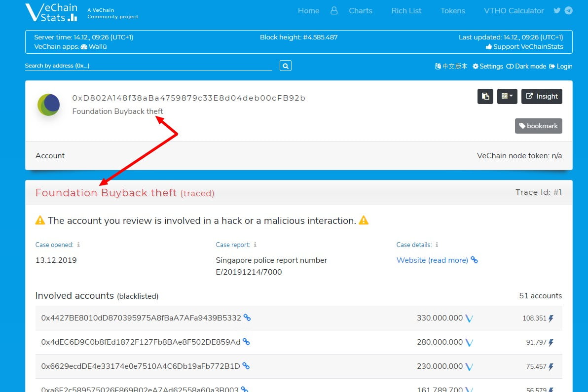Open the VTHO Calculator

click(514, 11)
